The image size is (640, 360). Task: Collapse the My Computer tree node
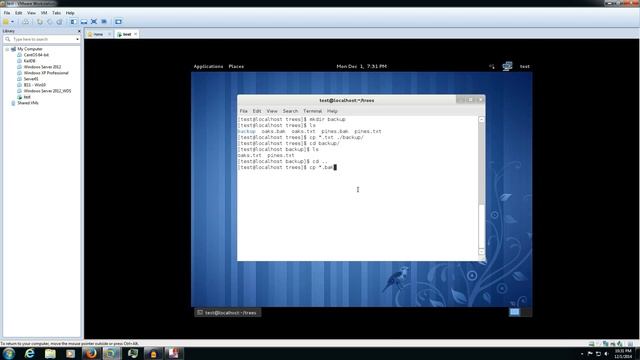point(7,49)
